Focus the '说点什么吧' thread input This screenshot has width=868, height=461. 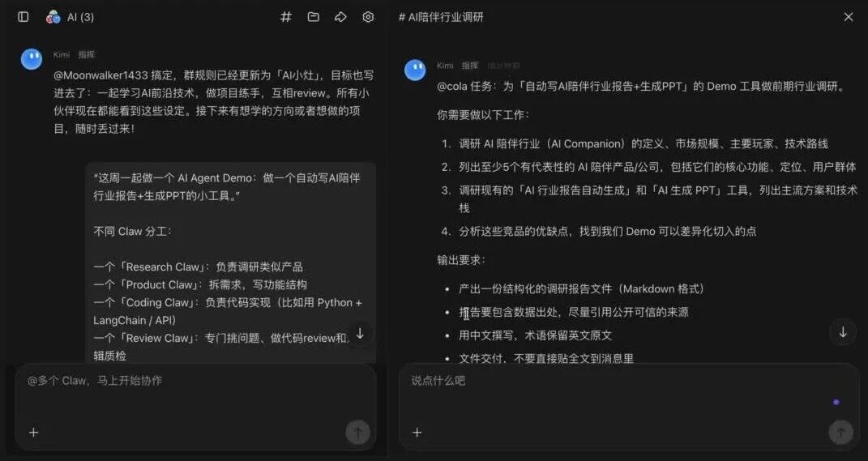pyautogui.click(x=629, y=406)
